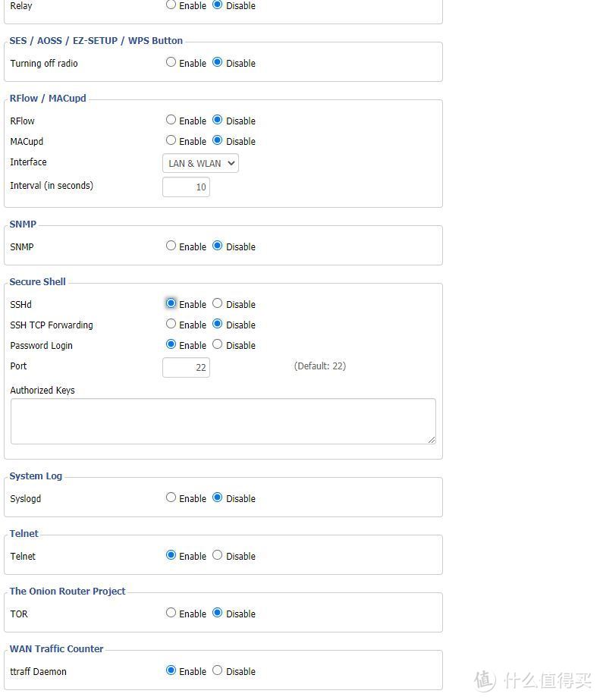600x700 pixels.
Task: Click the Authorized Keys text area
Action: click(222, 421)
